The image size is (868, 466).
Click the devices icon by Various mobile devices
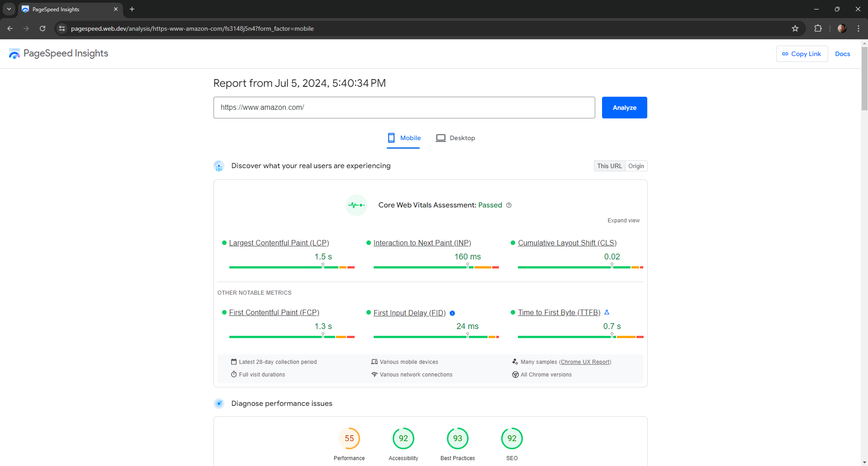tap(375, 362)
